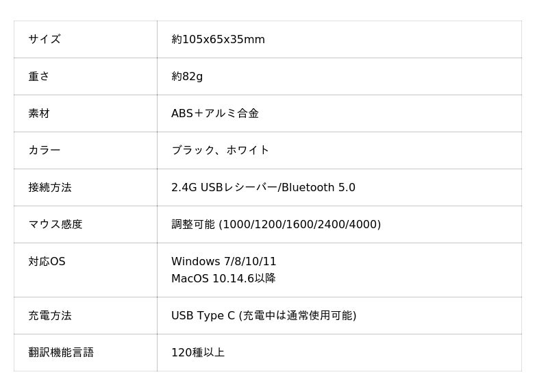
Task: Click the 接続方法 label cell
Action: [50, 187]
